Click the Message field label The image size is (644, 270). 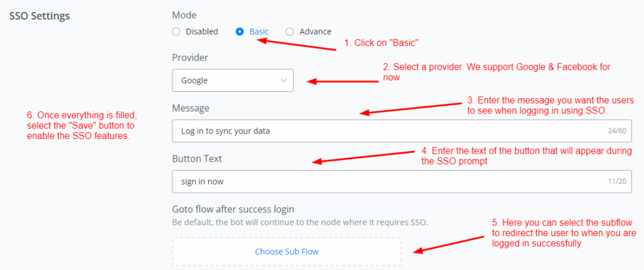point(191,108)
